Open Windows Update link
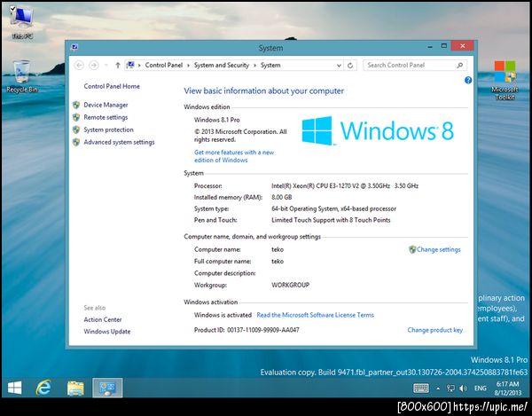Screen dimensions: 532x416 [x=107, y=332]
